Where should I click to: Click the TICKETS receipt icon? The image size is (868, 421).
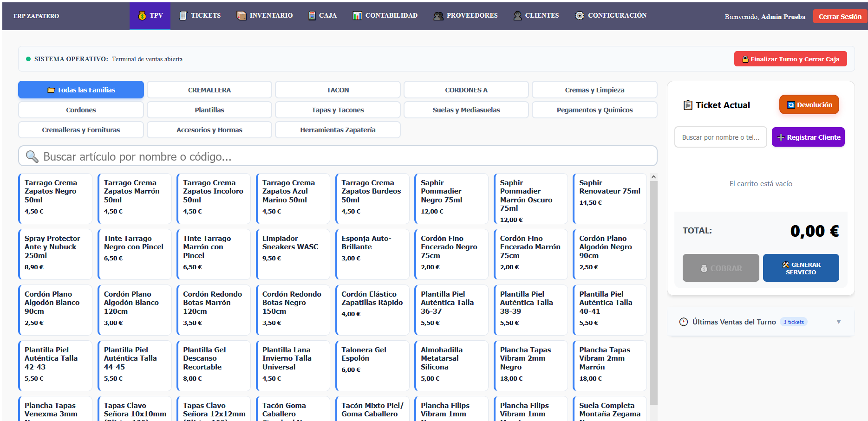[183, 16]
